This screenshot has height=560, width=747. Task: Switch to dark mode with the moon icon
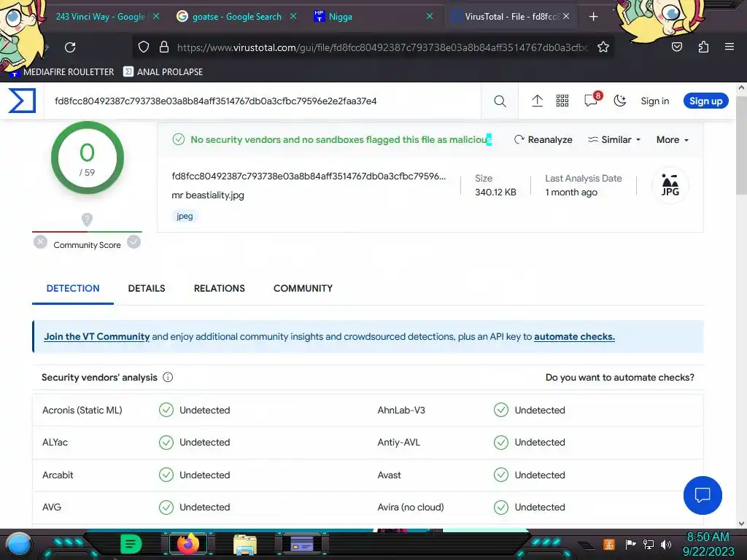click(619, 101)
